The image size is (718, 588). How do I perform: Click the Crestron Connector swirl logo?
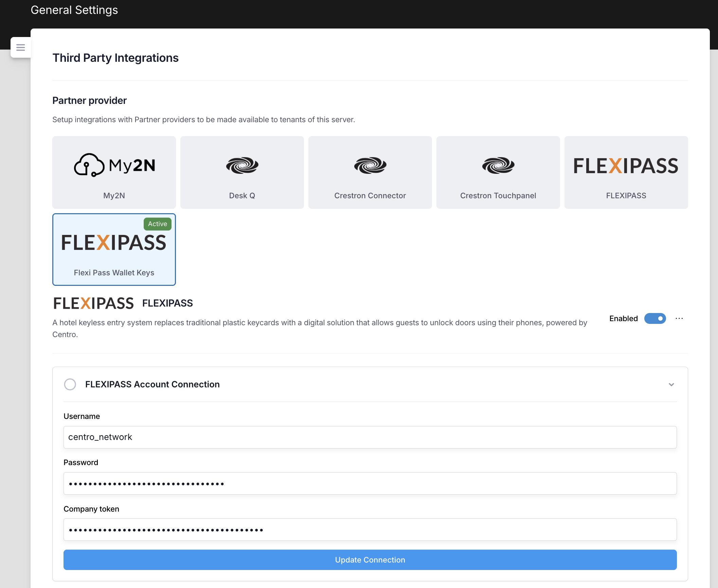point(370,165)
